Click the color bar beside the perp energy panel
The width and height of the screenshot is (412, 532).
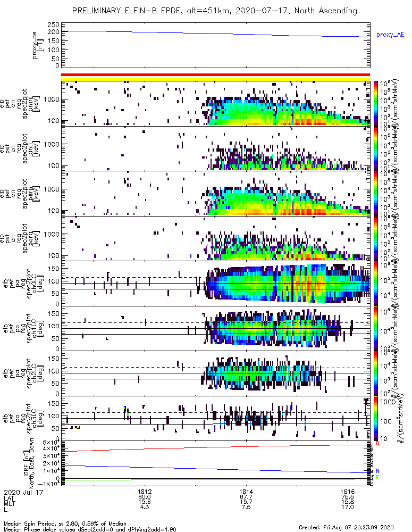(x=375, y=194)
